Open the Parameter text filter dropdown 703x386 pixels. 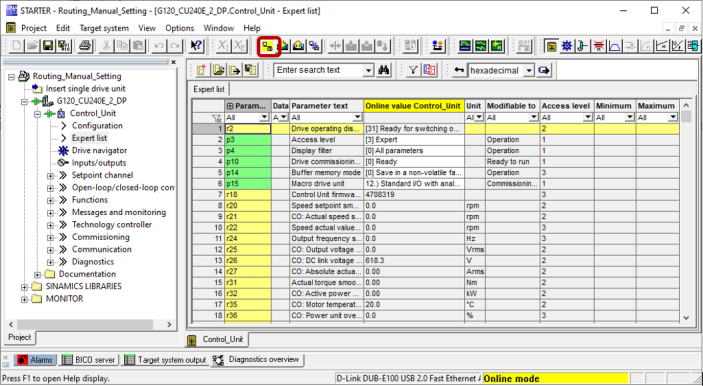357,117
